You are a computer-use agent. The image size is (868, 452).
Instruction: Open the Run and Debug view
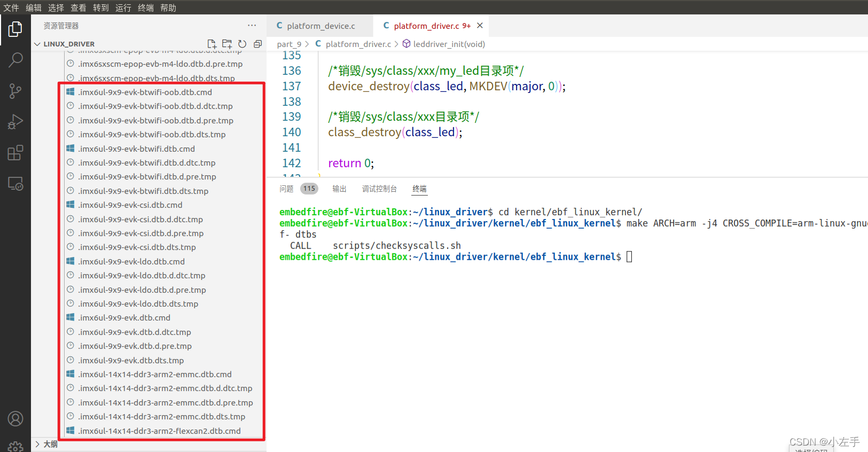coord(15,122)
